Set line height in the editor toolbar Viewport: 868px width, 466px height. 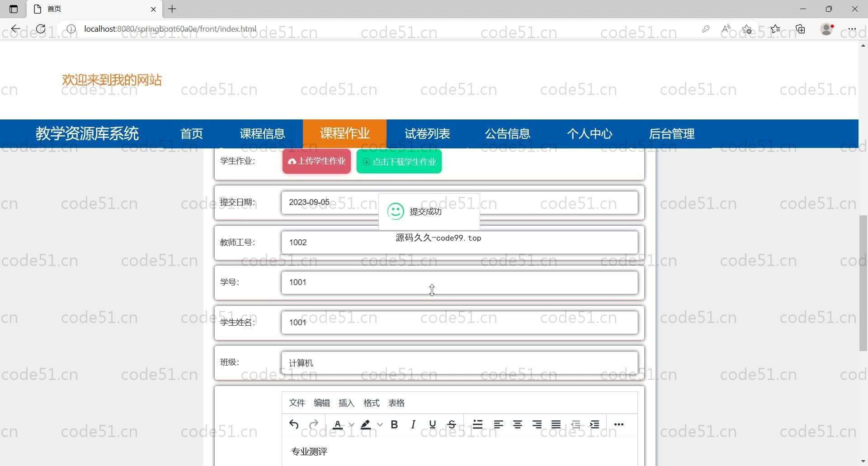tap(477, 424)
